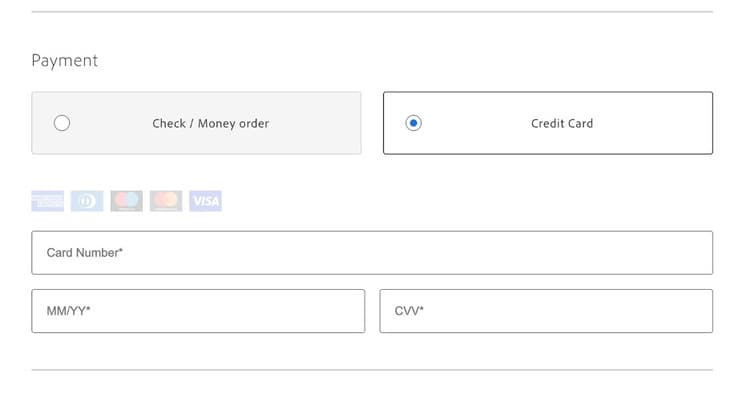Click the "Card Number*" placeholder text
The height and width of the screenshot is (394, 750).
tap(85, 252)
